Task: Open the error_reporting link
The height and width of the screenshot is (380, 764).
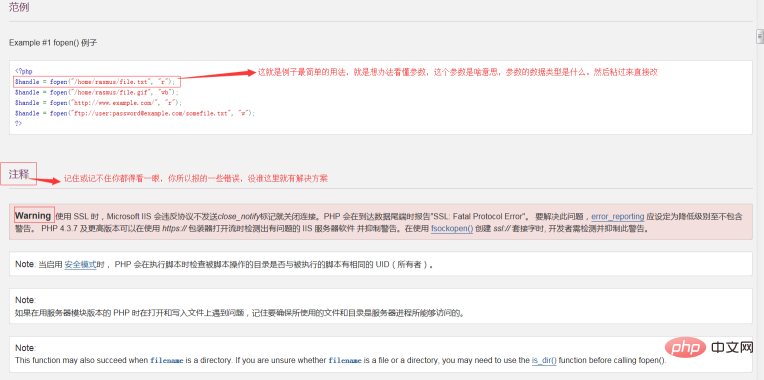Action: click(x=617, y=216)
